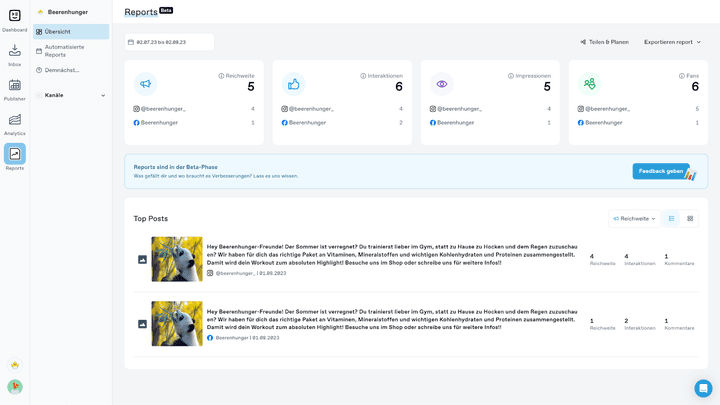Switch Top Posts to grid view

click(x=690, y=219)
